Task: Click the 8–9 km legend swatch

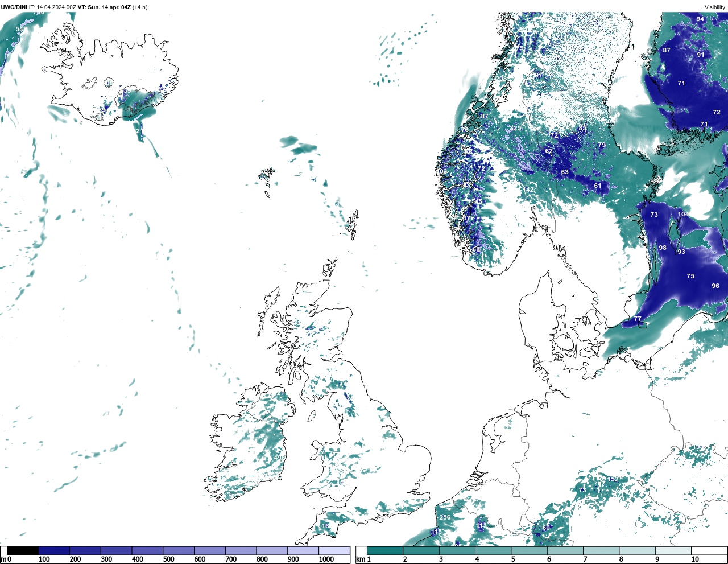Action: [637, 550]
